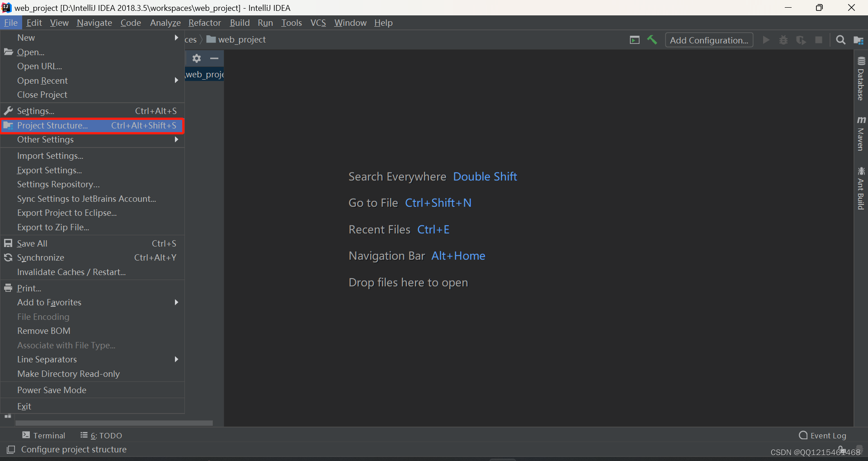The image size is (868, 461).
Task: Click the Add Configuration... button
Action: pos(709,40)
